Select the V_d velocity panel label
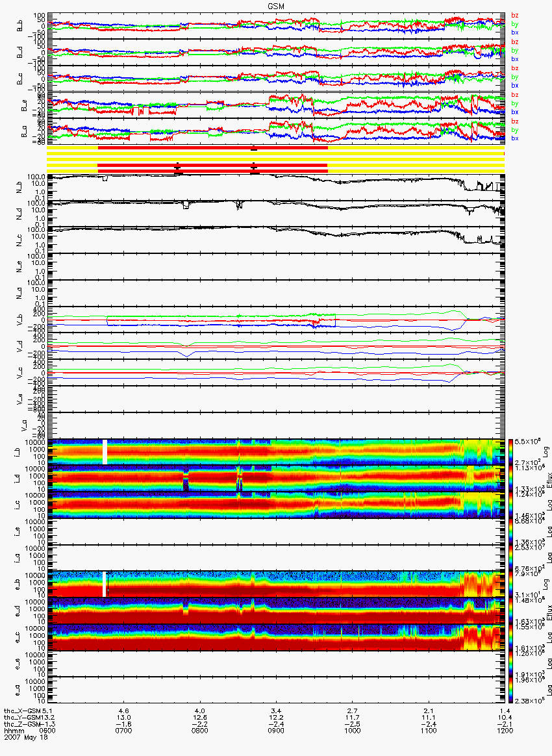The width and height of the screenshot is (552, 756). [19, 346]
